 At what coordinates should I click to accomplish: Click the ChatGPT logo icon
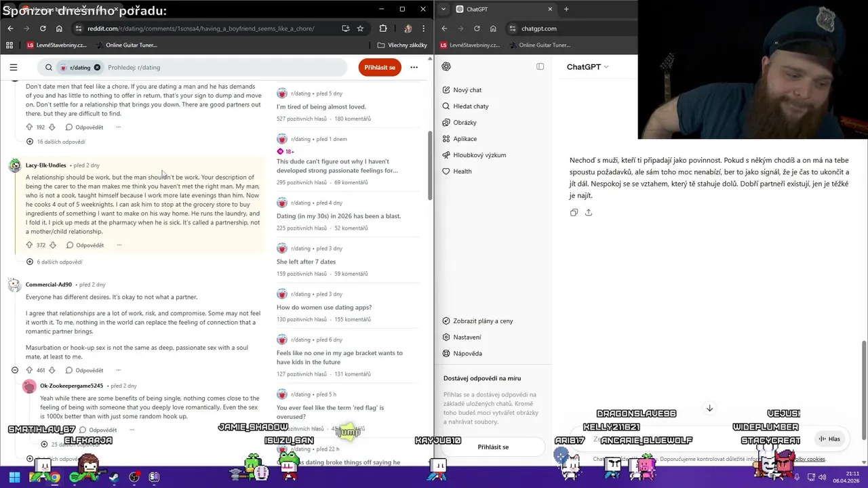click(446, 66)
